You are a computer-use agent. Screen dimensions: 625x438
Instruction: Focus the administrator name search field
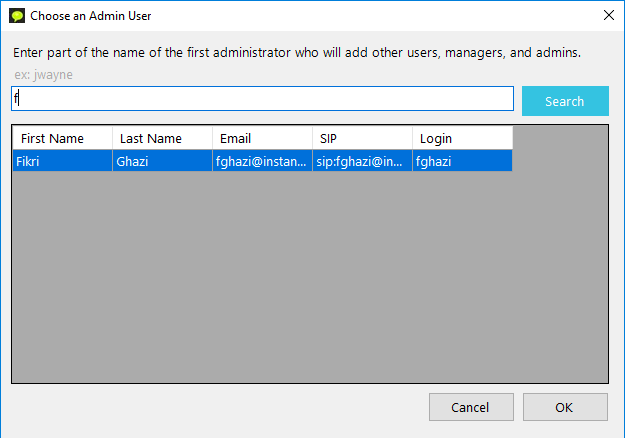click(x=262, y=98)
